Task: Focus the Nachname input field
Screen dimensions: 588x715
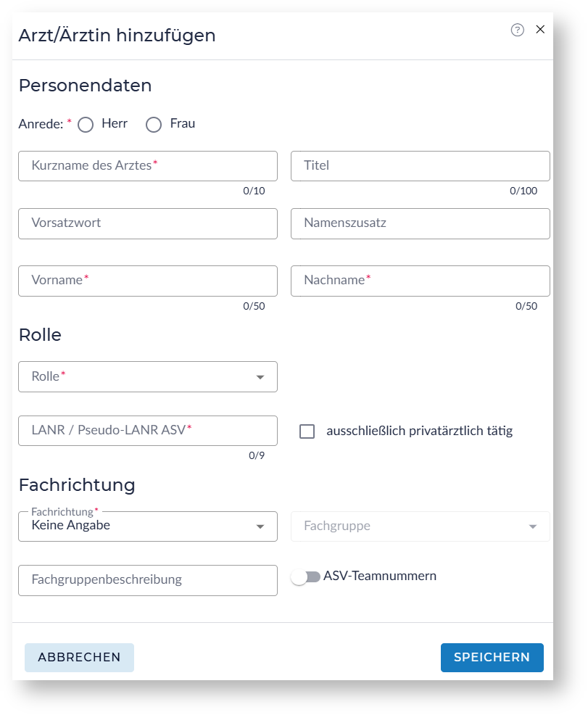Action: [420, 281]
